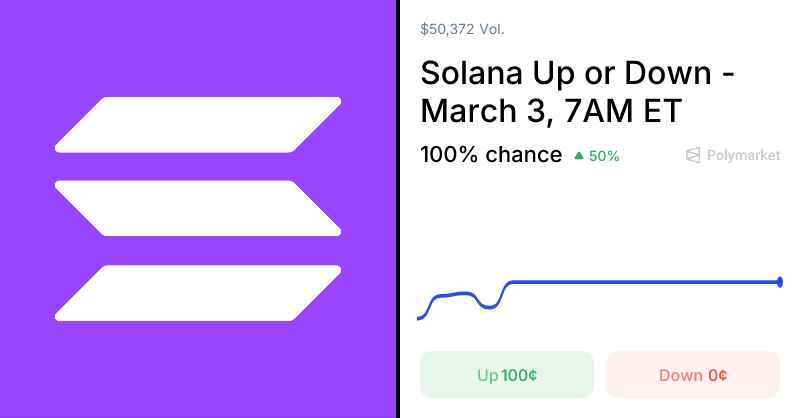The height and width of the screenshot is (418, 800).
Task: Click the middle bar of the Solana logo
Action: (198, 208)
